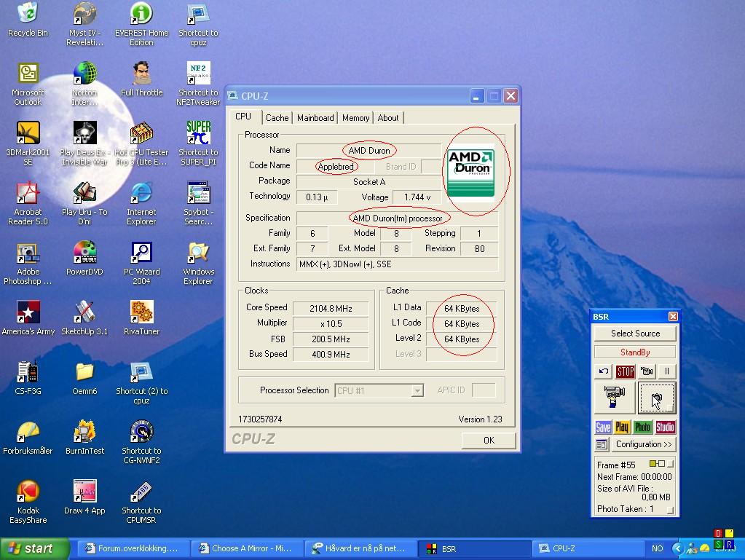Click the blue Save button in BSR

tap(603, 427)
